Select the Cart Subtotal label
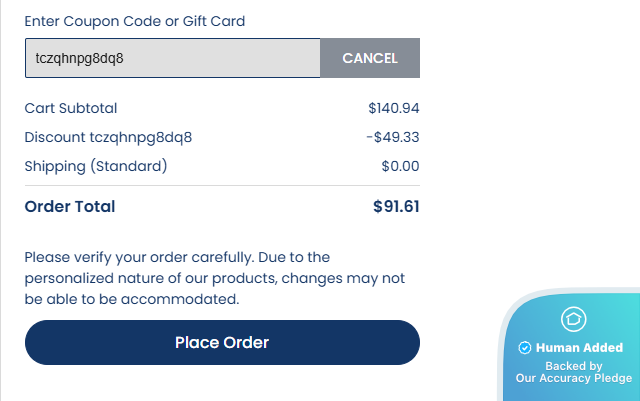 point(71,108)
